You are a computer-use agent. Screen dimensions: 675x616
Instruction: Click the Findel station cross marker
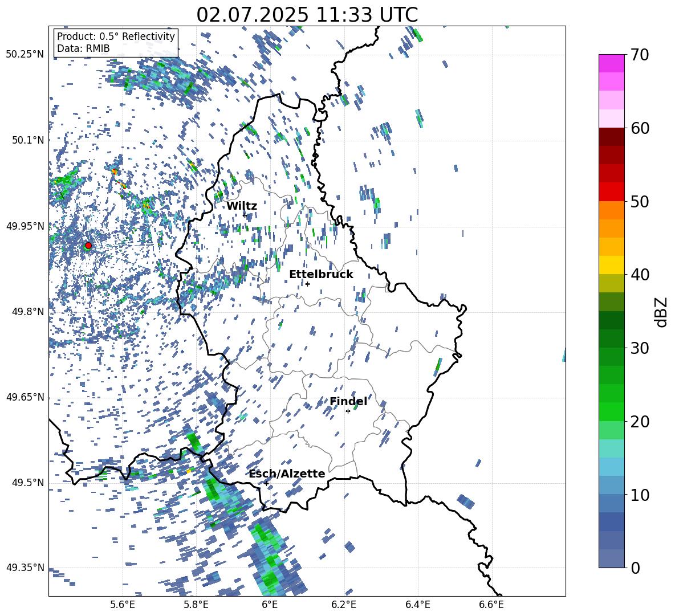(348, 411)
